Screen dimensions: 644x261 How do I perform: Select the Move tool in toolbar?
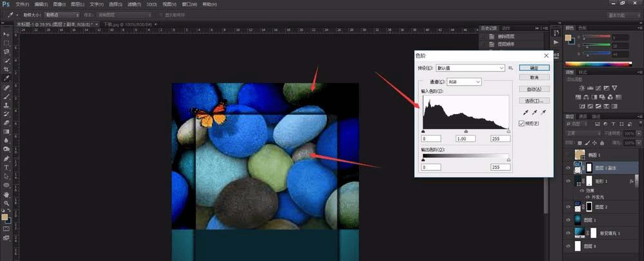tap(6, 34)
